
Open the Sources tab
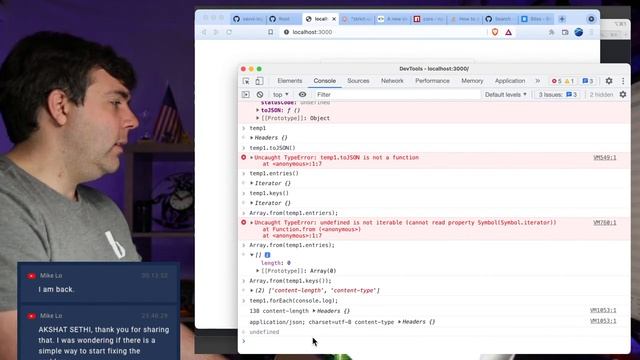[358, 81]
